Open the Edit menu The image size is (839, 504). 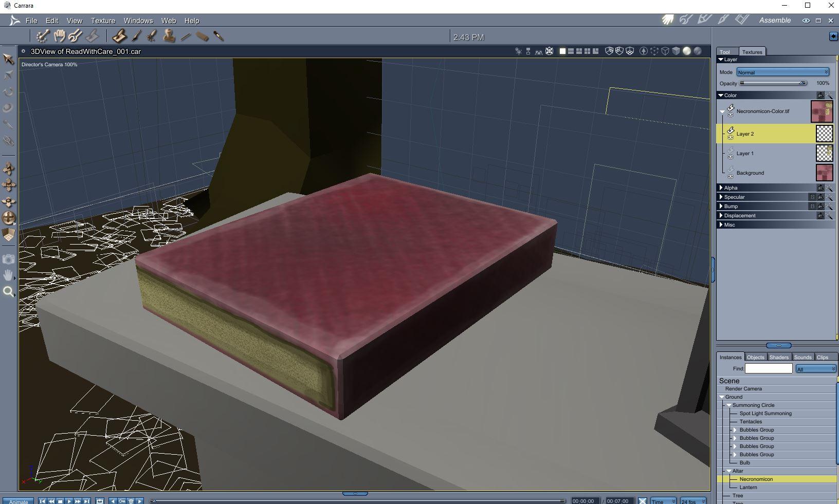(52, 21)
